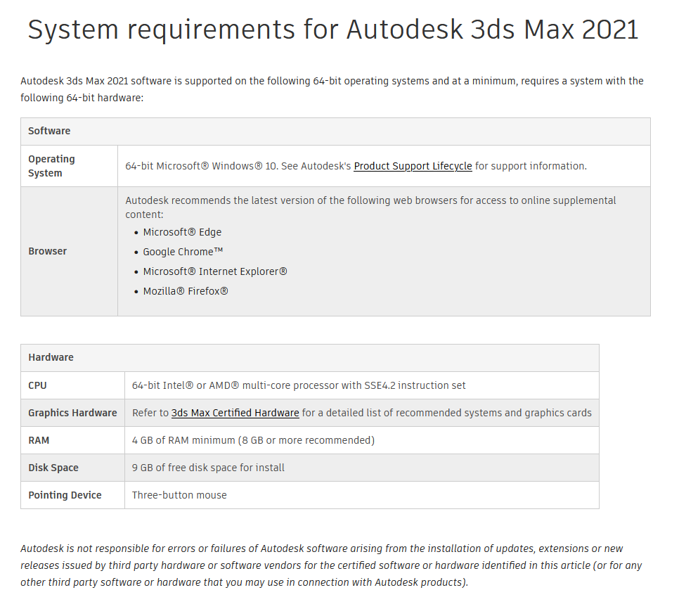
Task: Click the Graphics Hardware row label
Action: coord(73,413)
